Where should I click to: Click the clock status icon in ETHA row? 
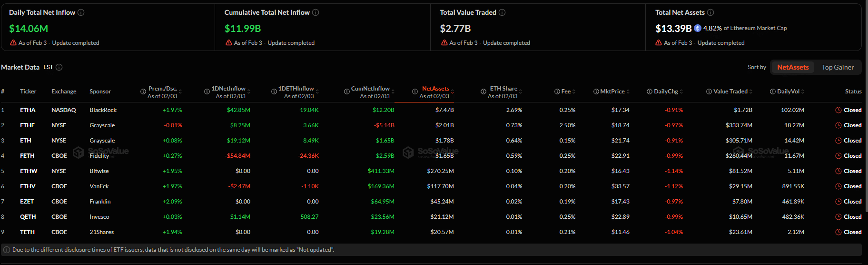coord(838,110)
